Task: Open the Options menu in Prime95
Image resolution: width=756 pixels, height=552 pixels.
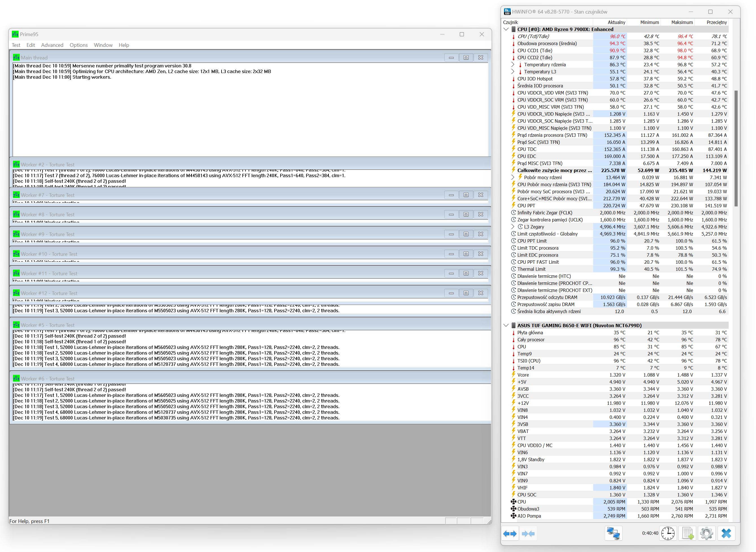Action: [x=78, y=45]
